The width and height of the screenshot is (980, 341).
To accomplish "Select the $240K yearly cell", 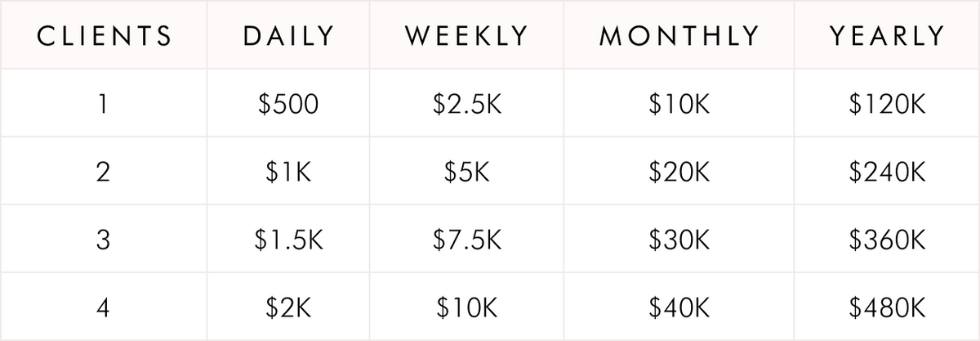I will click(887, 173).
